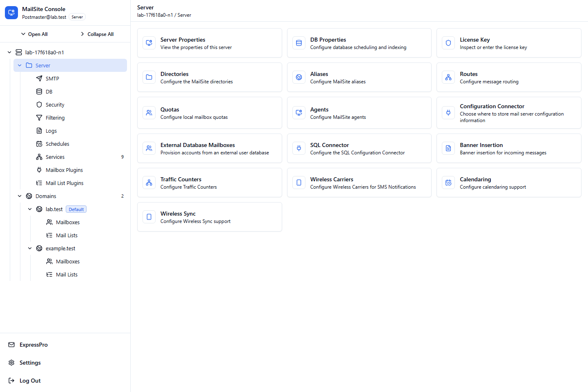Open Security in the navigation tree
The height and width of the screenshot is (392, 588).
coord(75,105)
